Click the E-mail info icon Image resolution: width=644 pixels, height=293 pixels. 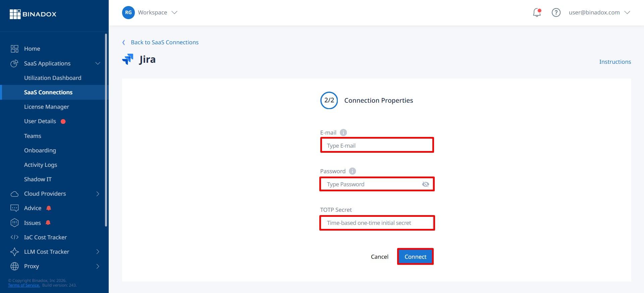[343, 133]
